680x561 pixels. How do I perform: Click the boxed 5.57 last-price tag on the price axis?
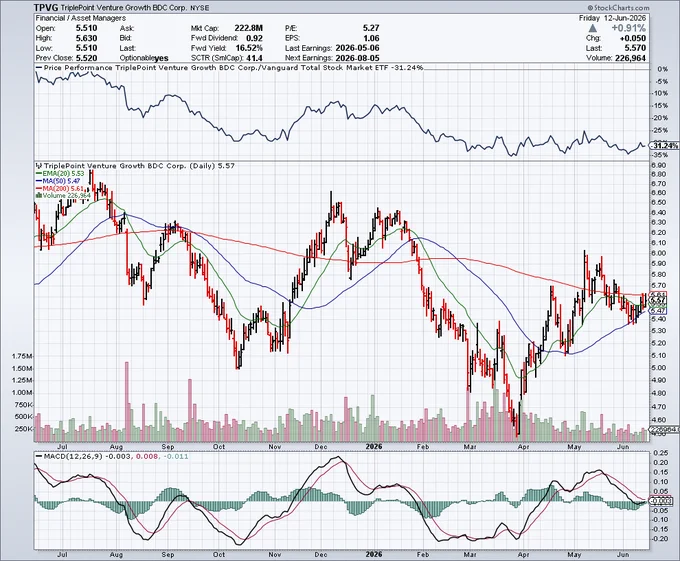(658, 300)
